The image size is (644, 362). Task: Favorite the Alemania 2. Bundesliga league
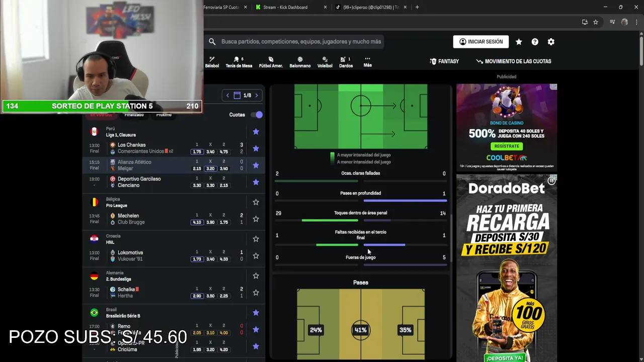(x=256, y=276)
